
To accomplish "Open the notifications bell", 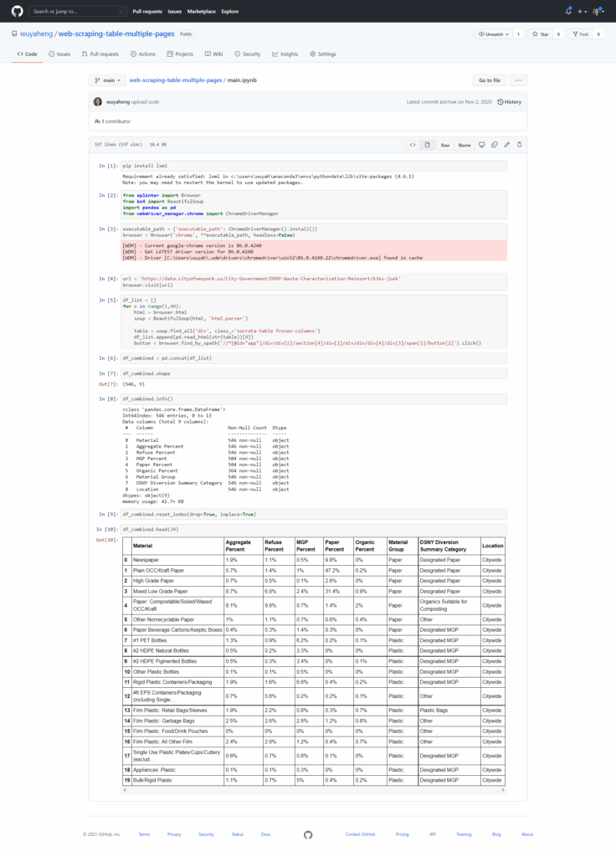I will coord(568,11).
